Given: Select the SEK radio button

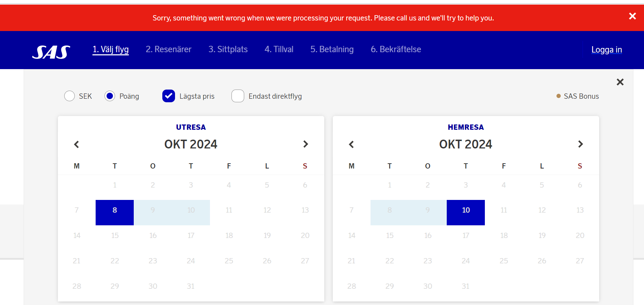Looking at the screenshot, I should (70, 96).
